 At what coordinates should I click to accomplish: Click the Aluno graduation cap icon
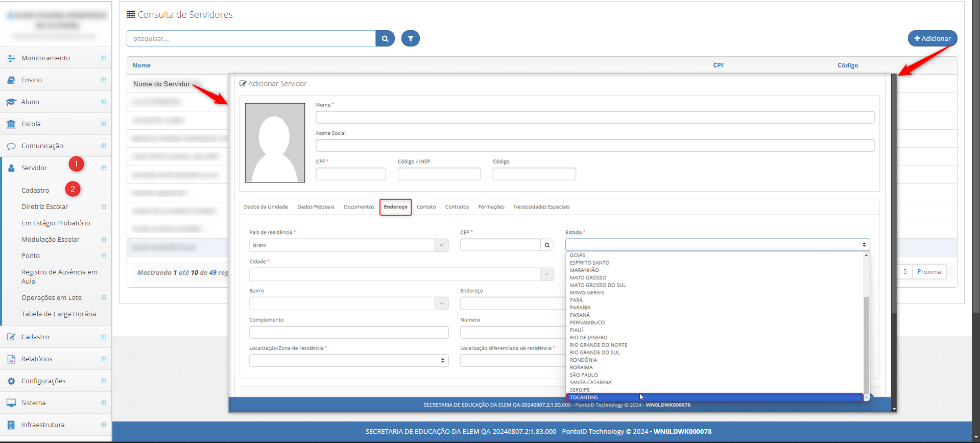pos(11,102)
